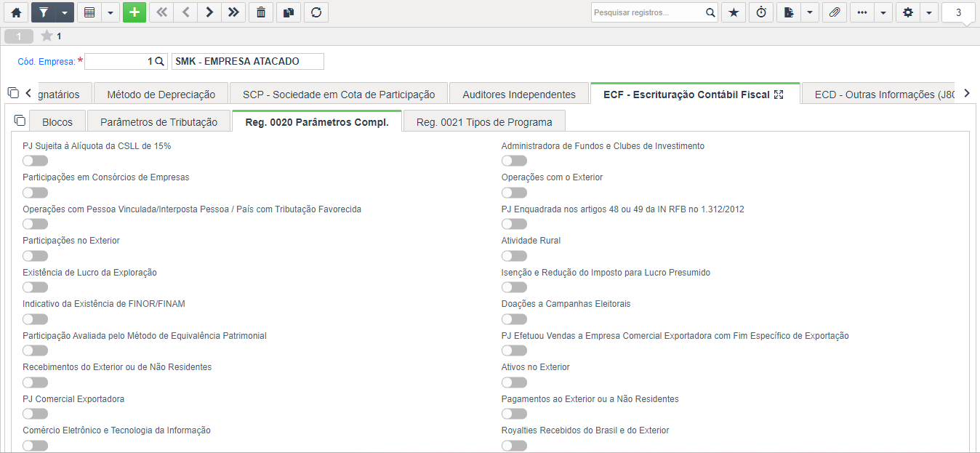
Task: Click the Cód. Empresa label link
Action: (47, 62)
